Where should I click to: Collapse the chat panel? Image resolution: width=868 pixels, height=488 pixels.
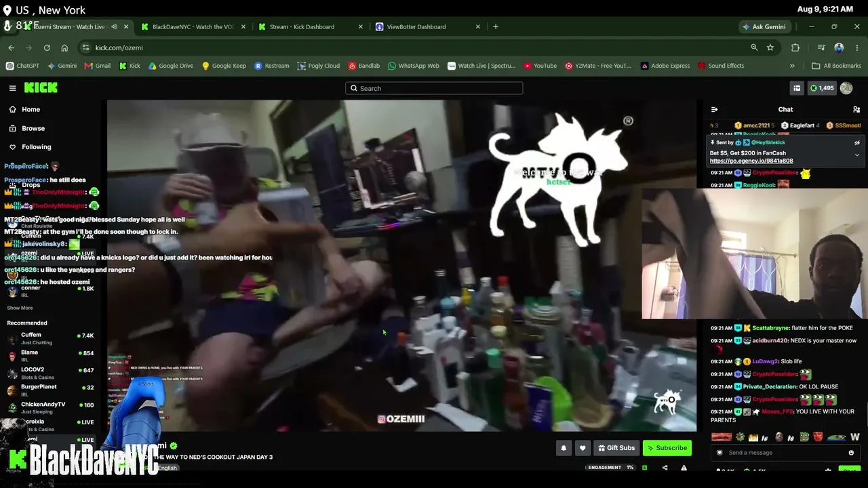[x=714, y=109]
